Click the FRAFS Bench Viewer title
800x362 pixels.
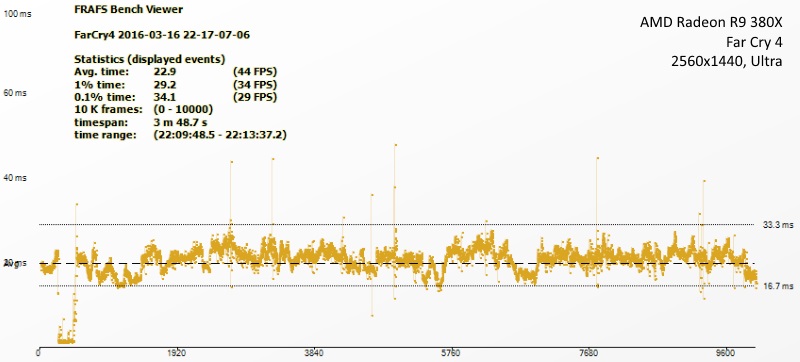pos(129,9)
